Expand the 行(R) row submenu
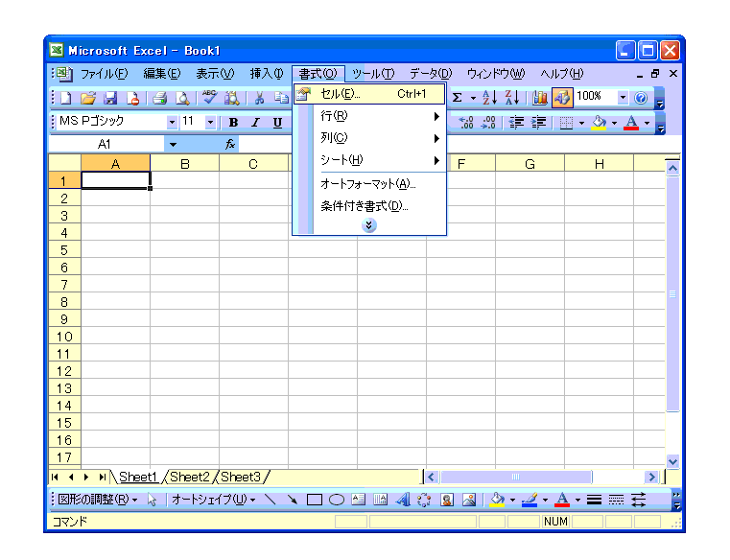730x560 pixels. (x=374, y=116)
